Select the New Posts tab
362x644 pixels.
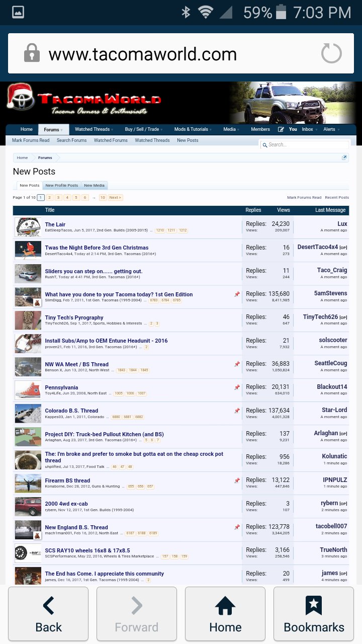click(x=30, y=185)
